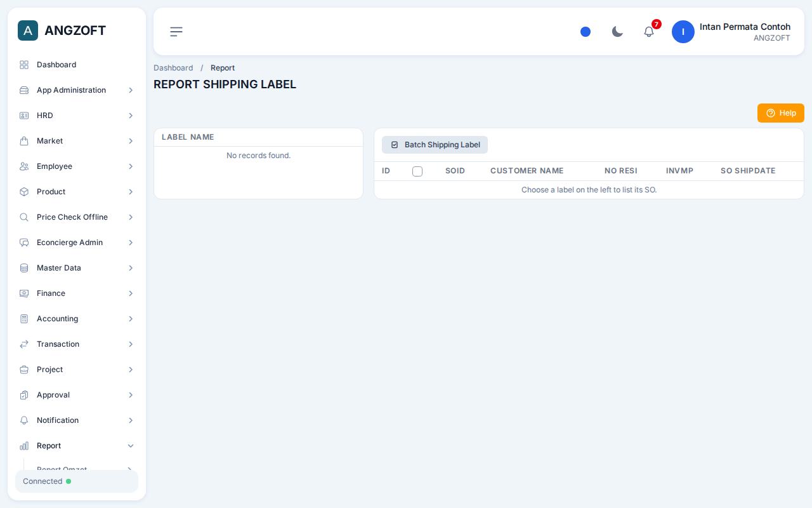Tick the select-all checkbox in table header
812x508 pixels.
(x=417, y=171)
